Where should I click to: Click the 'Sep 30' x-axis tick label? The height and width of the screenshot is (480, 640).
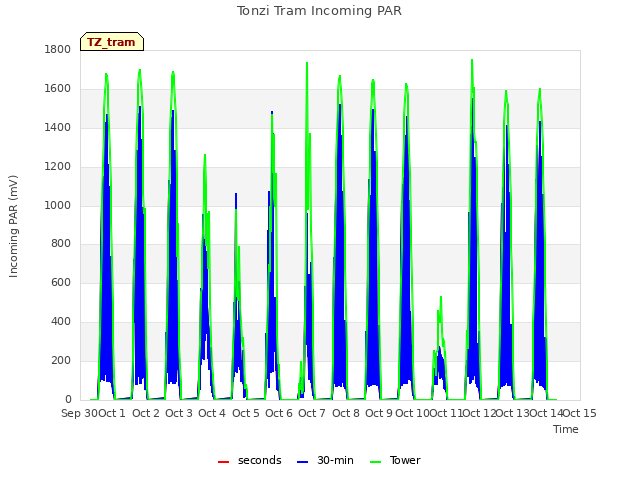coord(80,413)
